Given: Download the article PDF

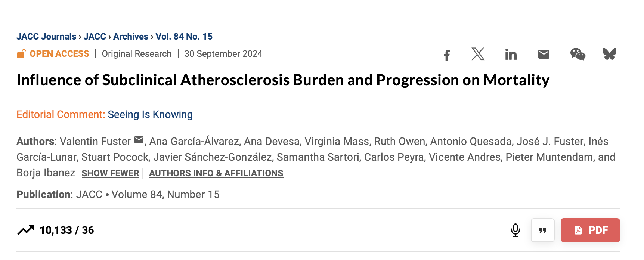Looking at the screenshot, I should tap(590, 230).
